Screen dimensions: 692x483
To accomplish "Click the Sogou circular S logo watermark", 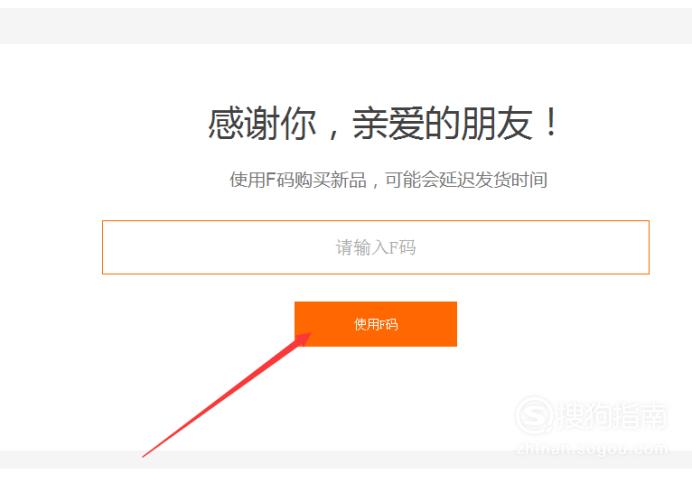I will (534, 415).
